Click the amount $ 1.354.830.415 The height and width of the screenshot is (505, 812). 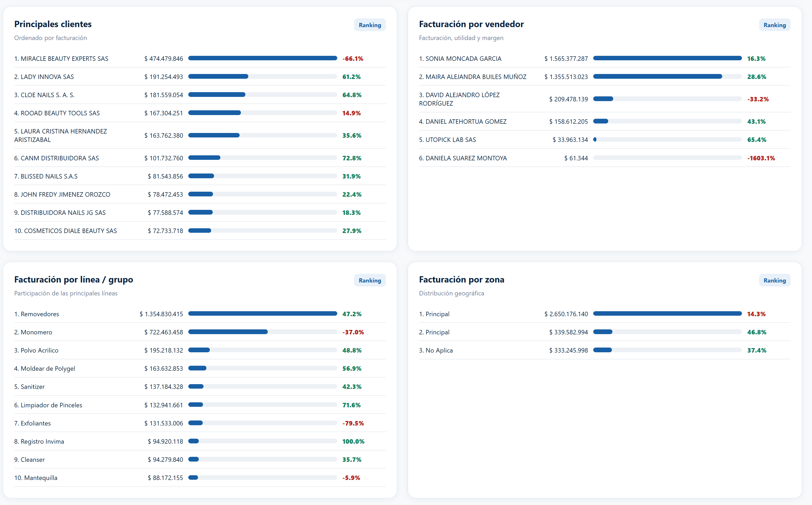click(161, 314)
